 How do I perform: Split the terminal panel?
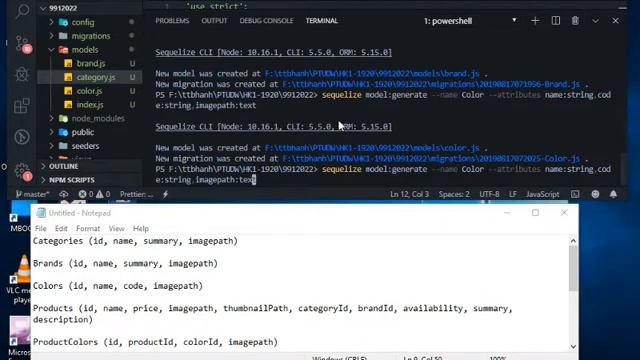tap(556, 21)
